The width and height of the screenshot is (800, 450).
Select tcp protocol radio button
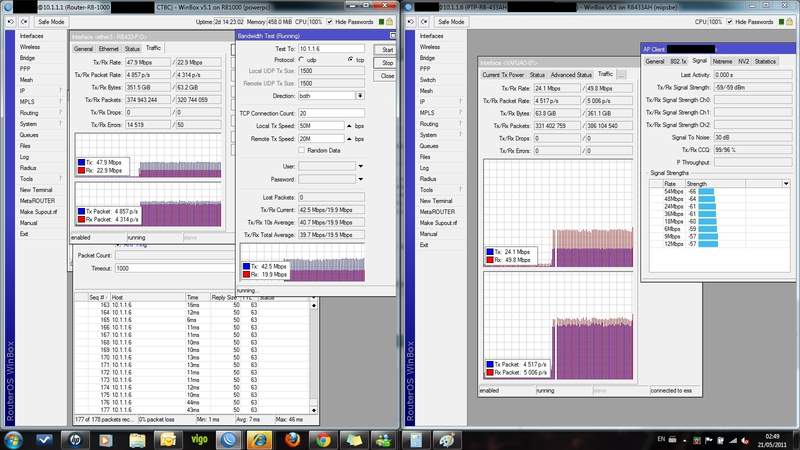(351, 60)
